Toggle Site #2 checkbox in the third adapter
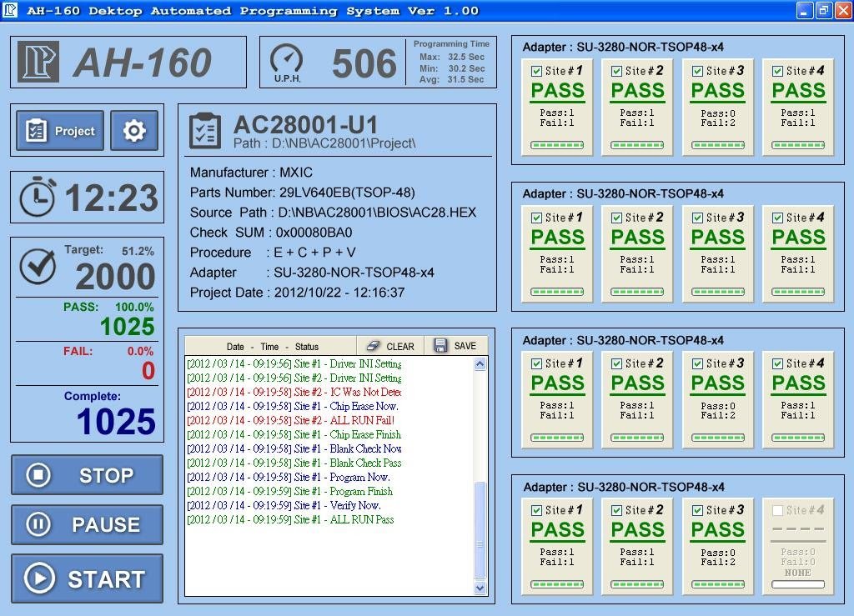 [x=616, y=363]
